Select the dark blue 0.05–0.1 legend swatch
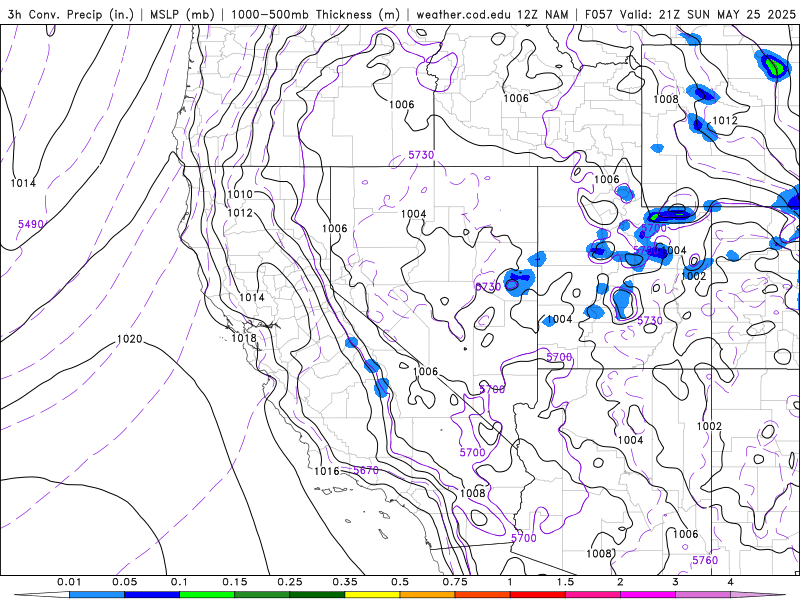The height and width of the screenshot is (600, 800). coord(152,595)
